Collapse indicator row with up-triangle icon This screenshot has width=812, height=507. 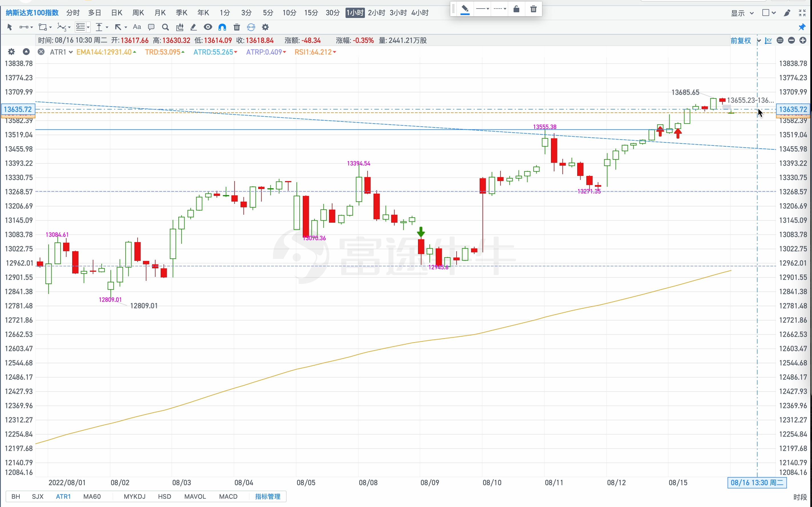pos(26,52)
